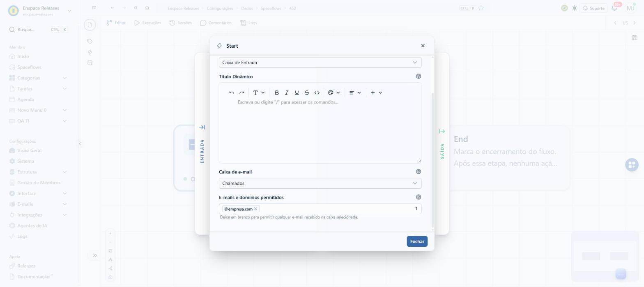Toggle italic formatting

[x=287, y=93]
